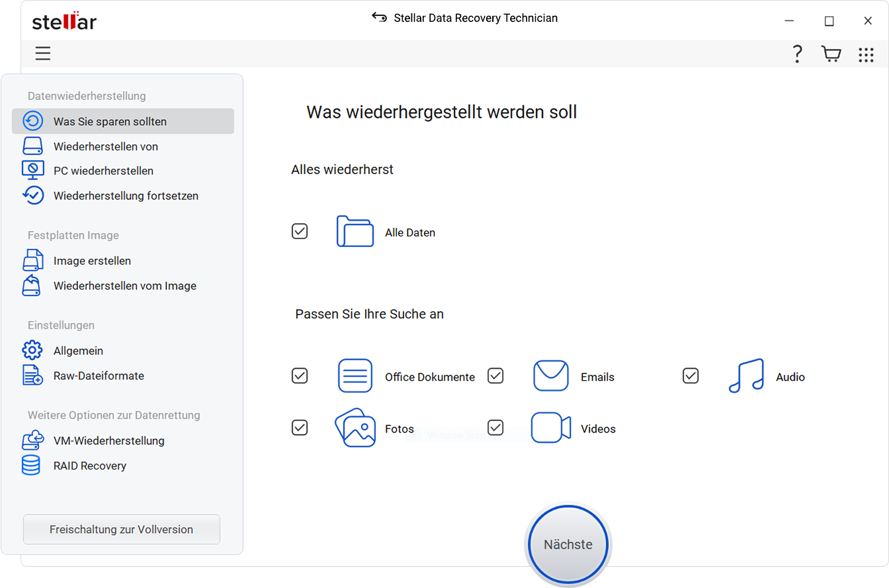Click the Videos camera icon
889x588 pixels.
551,428
